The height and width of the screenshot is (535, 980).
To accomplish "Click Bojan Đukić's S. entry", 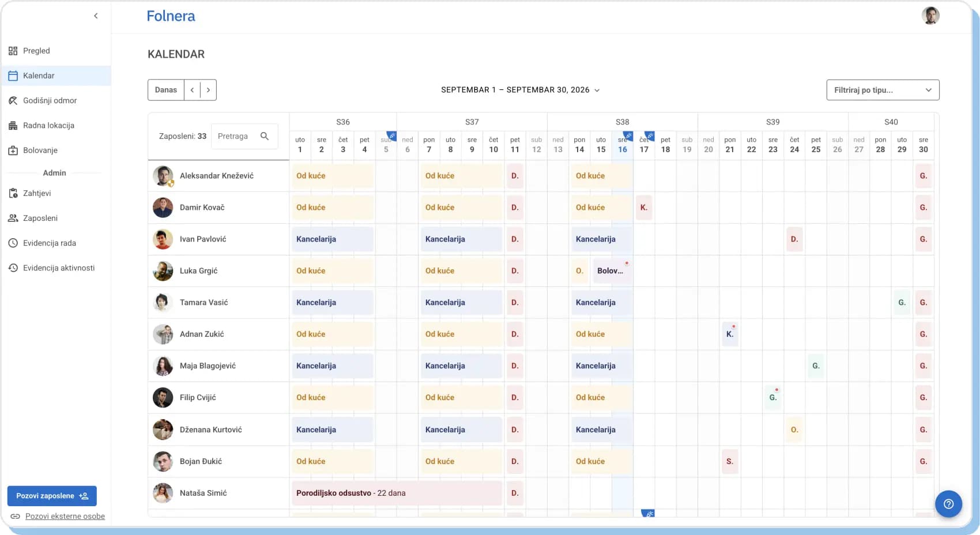I will click(730, 461).
